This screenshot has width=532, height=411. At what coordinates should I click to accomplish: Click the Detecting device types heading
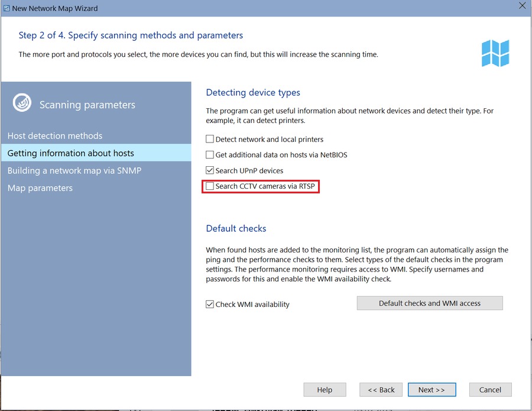point(252,92)
